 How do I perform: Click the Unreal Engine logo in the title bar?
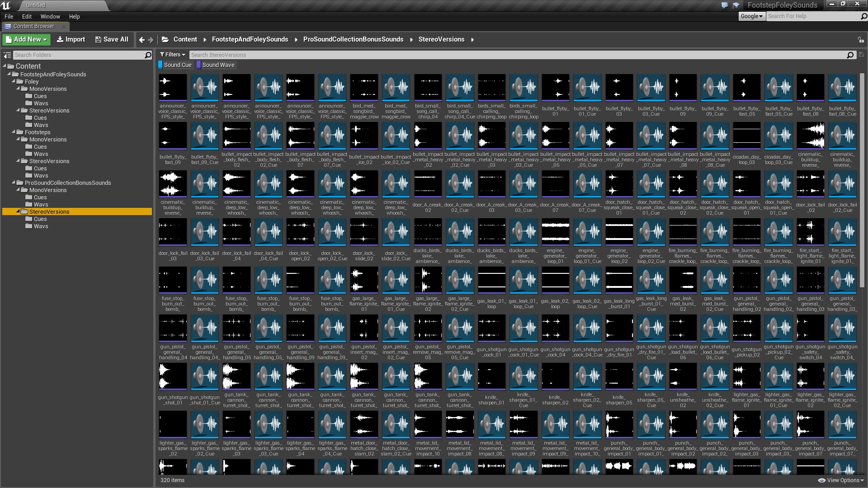(6, 5)
